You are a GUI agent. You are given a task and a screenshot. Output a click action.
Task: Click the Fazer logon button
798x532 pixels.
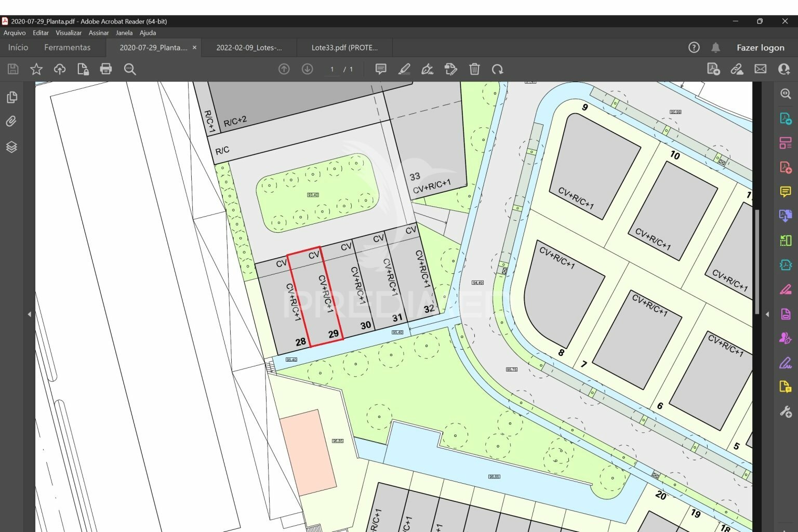(760, 47)
